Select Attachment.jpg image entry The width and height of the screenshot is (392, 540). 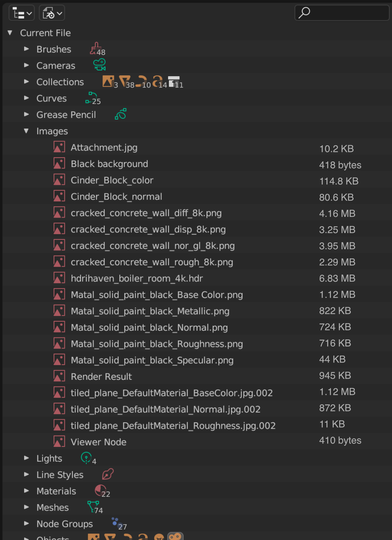104,147
